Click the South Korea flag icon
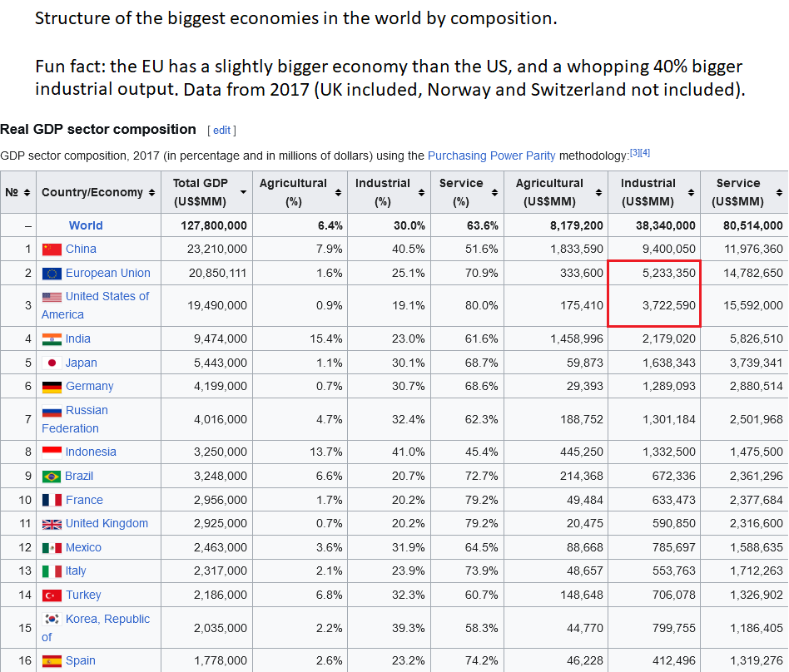This screenshot has width=789, height=672. [x=52, y=619]
